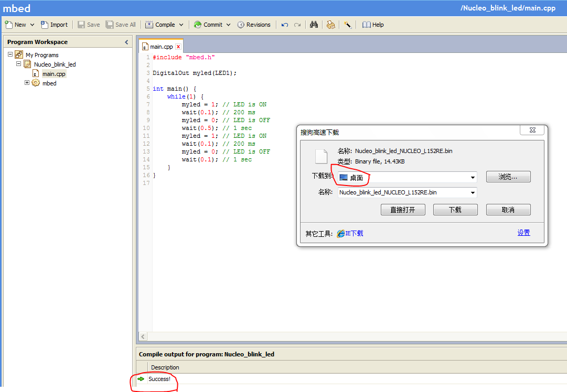This screenshot has height=392, width=567.
Task: Click the binoculars Find icon
Action: [x=314, y=25]
